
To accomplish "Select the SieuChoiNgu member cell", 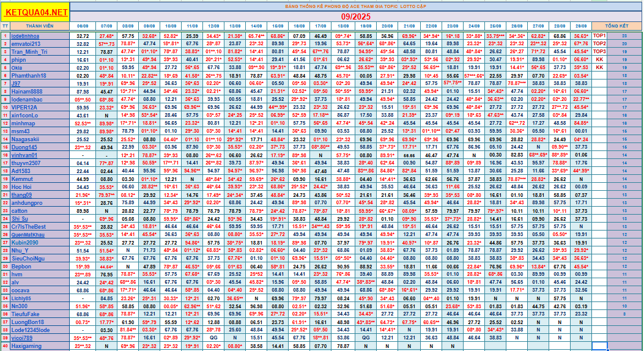I will (x=28, y=258).
